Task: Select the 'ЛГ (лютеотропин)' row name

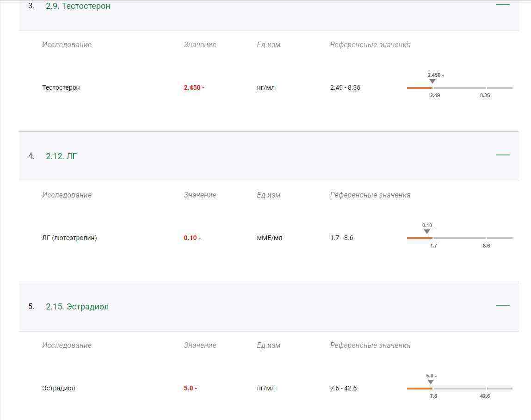Action: pyautogui.click(x=69, y=238)
